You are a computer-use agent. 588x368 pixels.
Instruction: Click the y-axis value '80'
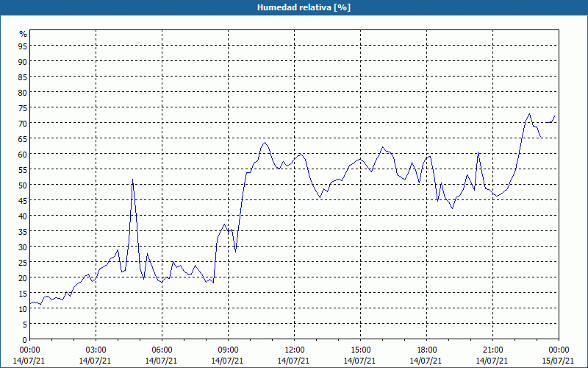pyautogui.click(x=23, y=92)
